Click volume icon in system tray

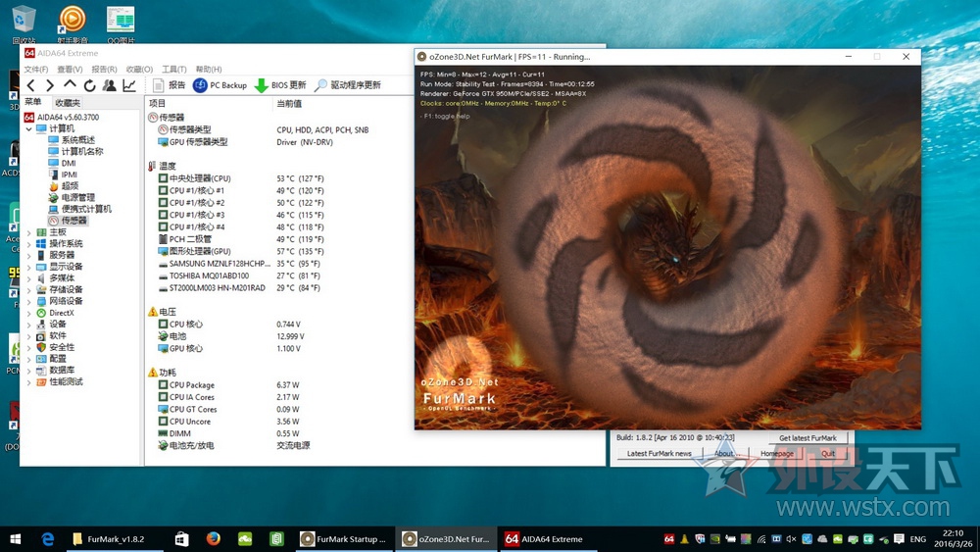pyautogui.click(x=791, y=539)
